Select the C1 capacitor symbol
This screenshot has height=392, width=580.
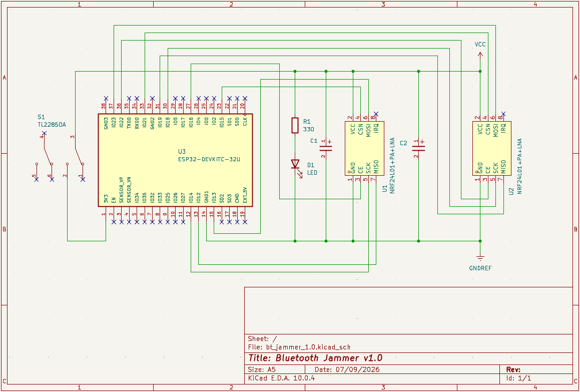point(326,148)
